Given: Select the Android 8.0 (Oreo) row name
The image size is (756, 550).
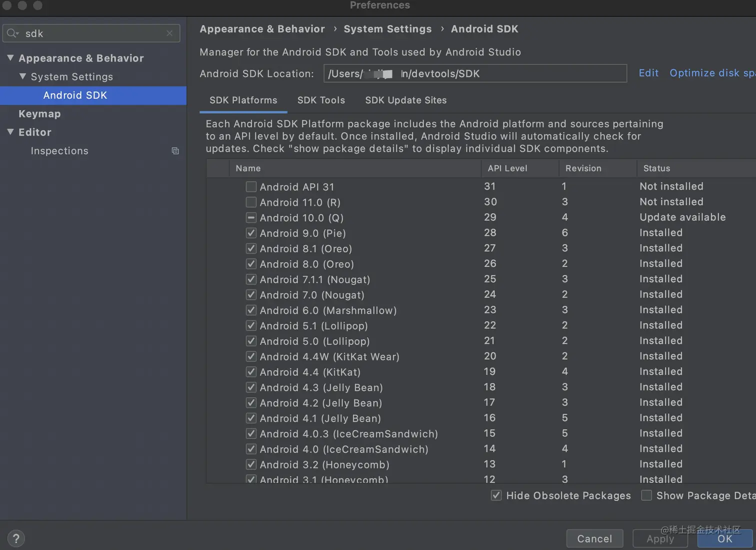Looking at the screenshot, I should [x=306, y=264].
